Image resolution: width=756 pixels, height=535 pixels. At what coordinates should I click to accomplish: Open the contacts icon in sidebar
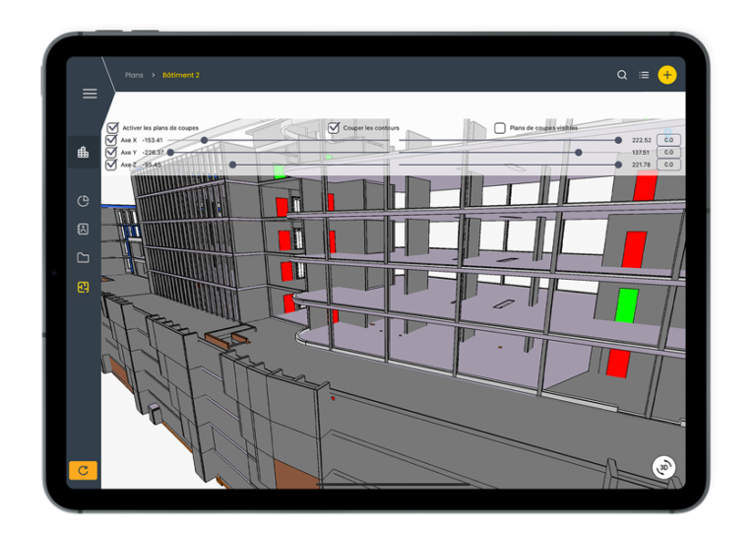pos(83,230)
